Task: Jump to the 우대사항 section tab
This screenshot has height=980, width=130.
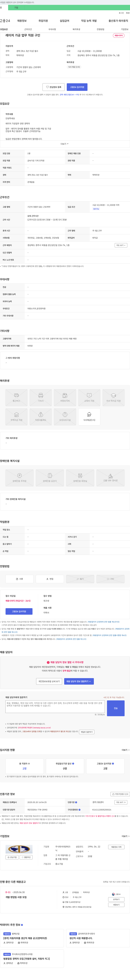Action: click(x=52, y=29)
